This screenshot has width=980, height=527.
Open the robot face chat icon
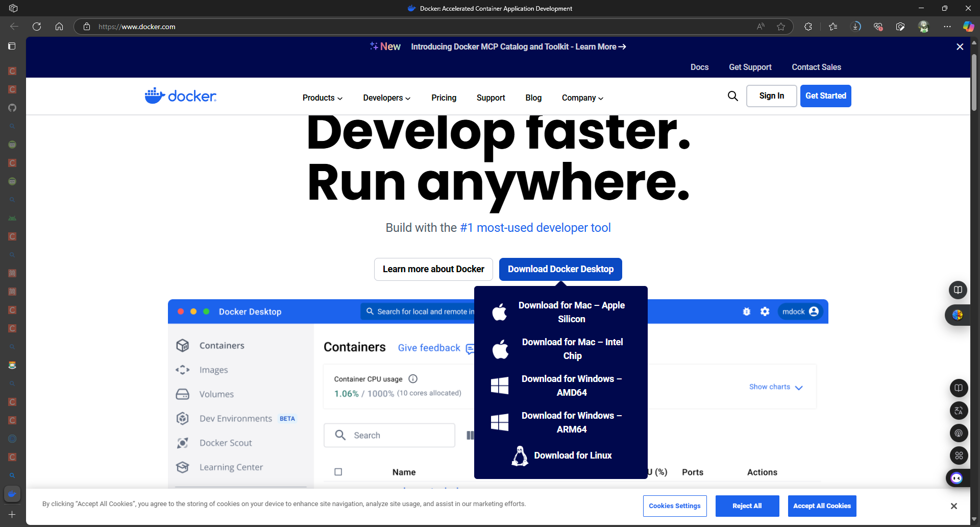click(957, 478)
